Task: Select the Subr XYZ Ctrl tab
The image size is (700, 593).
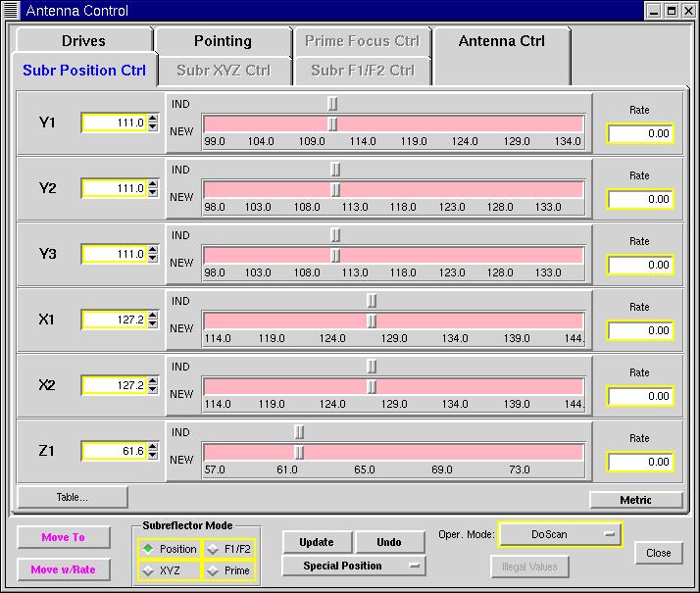Action: [x=224, y=70]
